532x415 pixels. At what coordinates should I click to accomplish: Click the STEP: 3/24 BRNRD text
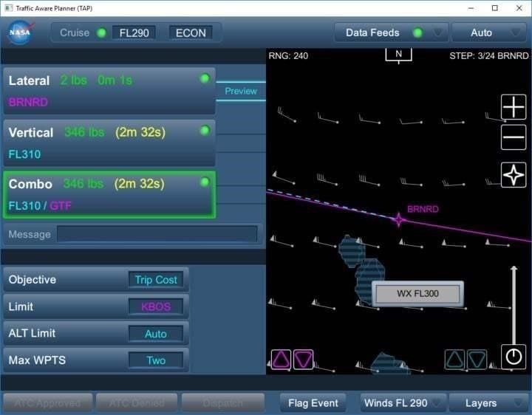click(x=489, y=55)
